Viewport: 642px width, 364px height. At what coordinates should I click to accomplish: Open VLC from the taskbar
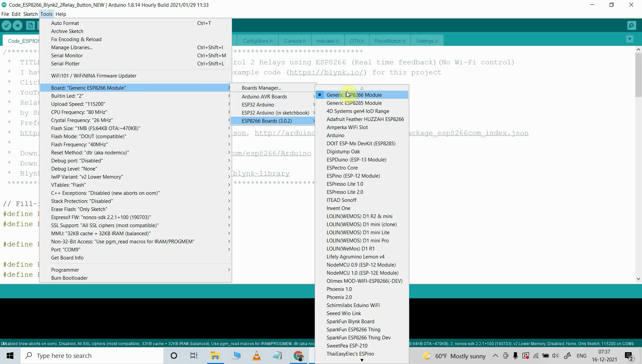tap(257, 356)
